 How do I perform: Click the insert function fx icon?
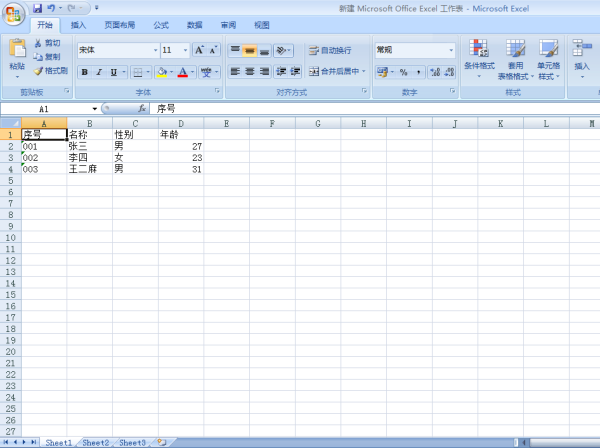tap(142, 108)
